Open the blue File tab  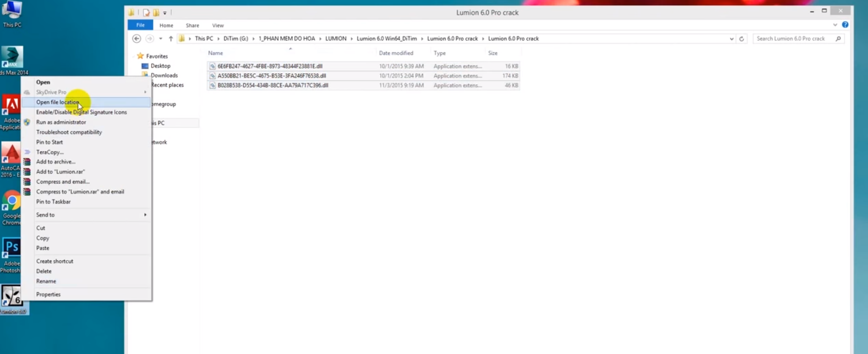point(140,25)
